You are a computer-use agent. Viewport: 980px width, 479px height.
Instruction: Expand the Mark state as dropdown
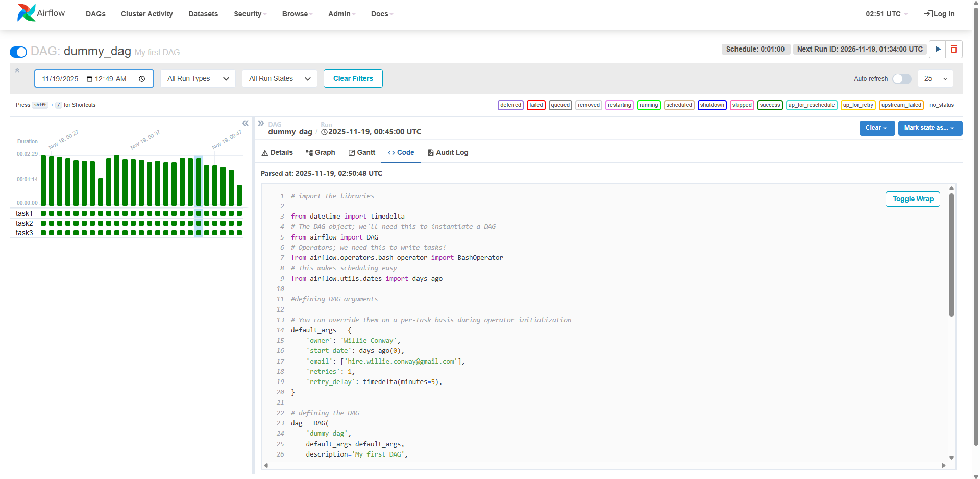(x=929, y=128)
